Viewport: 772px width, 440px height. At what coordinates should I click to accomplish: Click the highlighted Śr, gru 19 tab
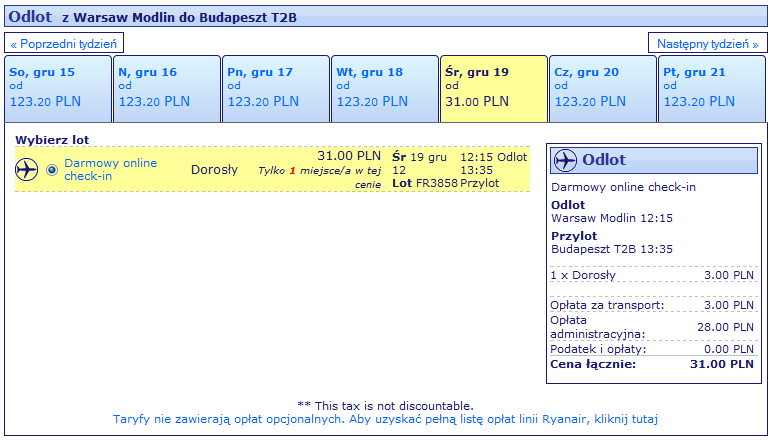[x=493, y=88]
